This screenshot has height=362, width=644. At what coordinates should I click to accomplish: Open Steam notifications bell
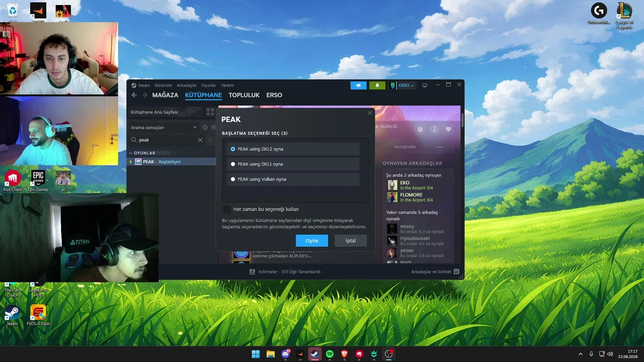pos(377,85)
